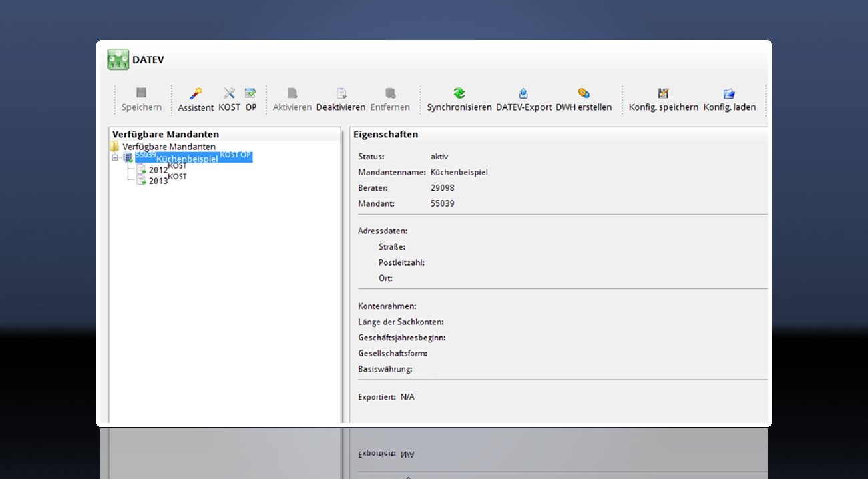Select the Verfügbare Mandanten root folder

(168, 147)
